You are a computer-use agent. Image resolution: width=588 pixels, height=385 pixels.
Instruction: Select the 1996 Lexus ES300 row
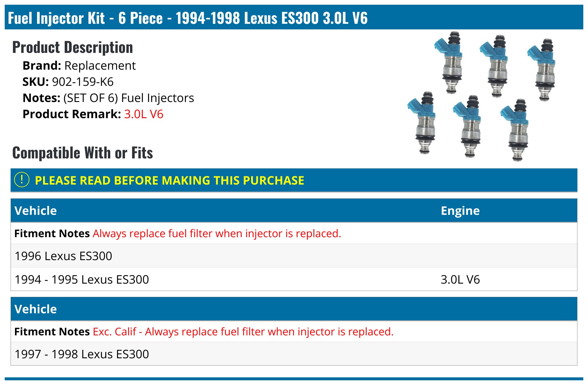[x=63, y=256]
